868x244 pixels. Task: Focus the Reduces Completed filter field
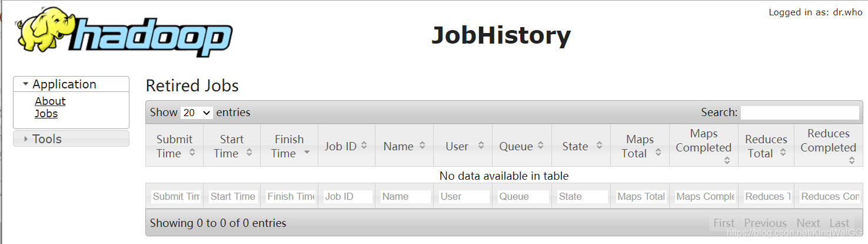pyautogui.click(x=830, y=197)
